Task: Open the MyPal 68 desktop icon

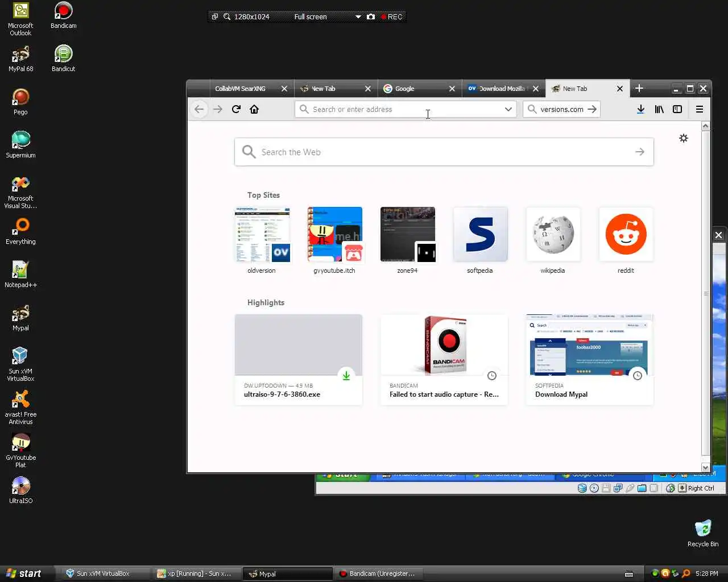Action: click(20, 59)
